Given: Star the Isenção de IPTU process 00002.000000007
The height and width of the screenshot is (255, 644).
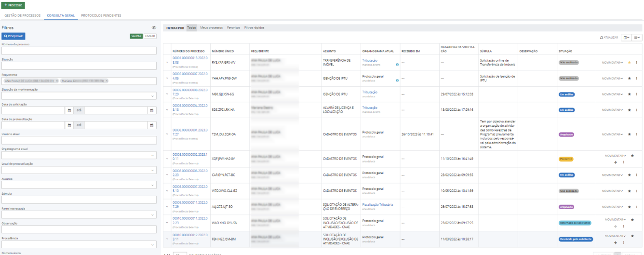Looking at the screenshot, I should pyautogui.click(x=629, y=78).
